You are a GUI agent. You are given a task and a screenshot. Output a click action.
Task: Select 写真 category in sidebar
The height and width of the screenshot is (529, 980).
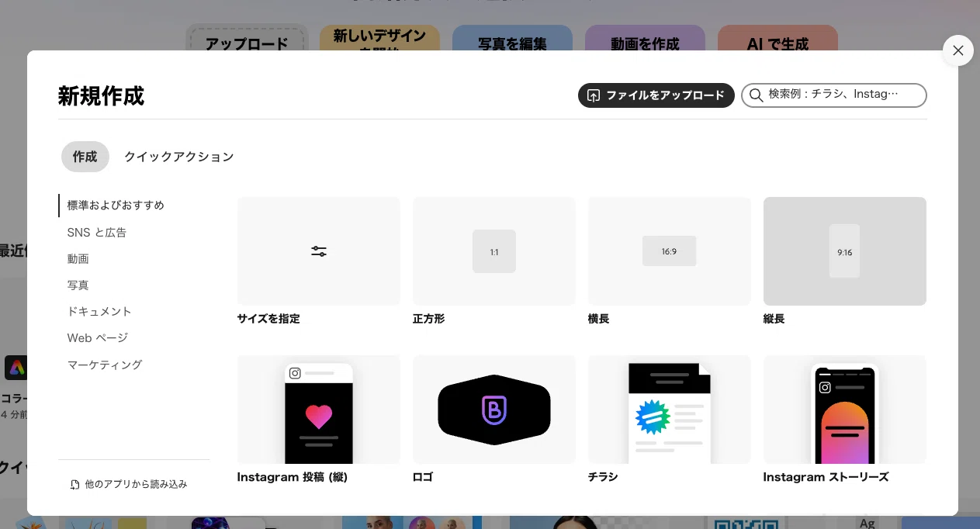point(78,285)
